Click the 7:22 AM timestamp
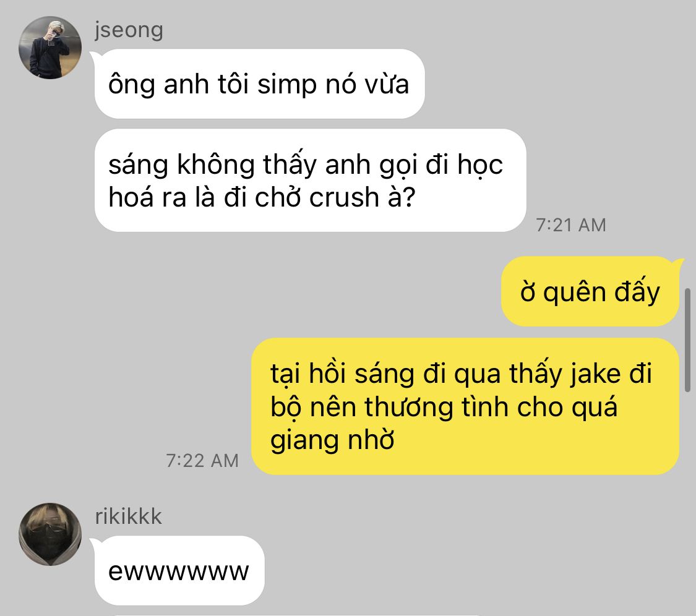 coord(202,461)
